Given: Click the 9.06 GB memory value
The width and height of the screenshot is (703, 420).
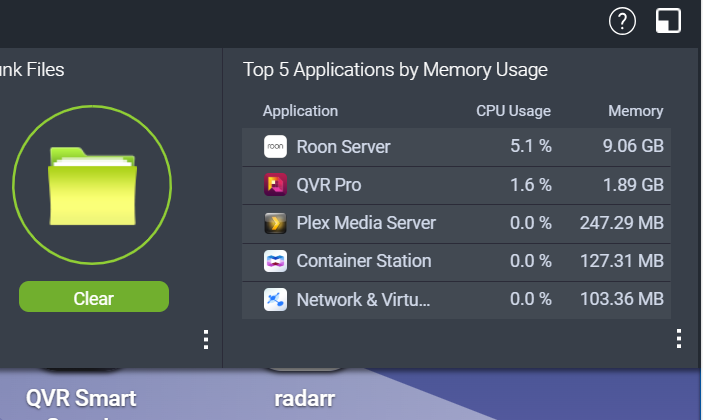Looking at the screenshot, I should [x=633, y=146].
